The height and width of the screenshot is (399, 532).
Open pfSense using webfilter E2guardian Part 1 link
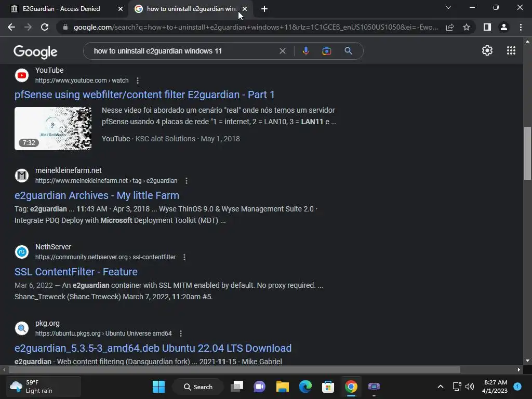[144, 95]
